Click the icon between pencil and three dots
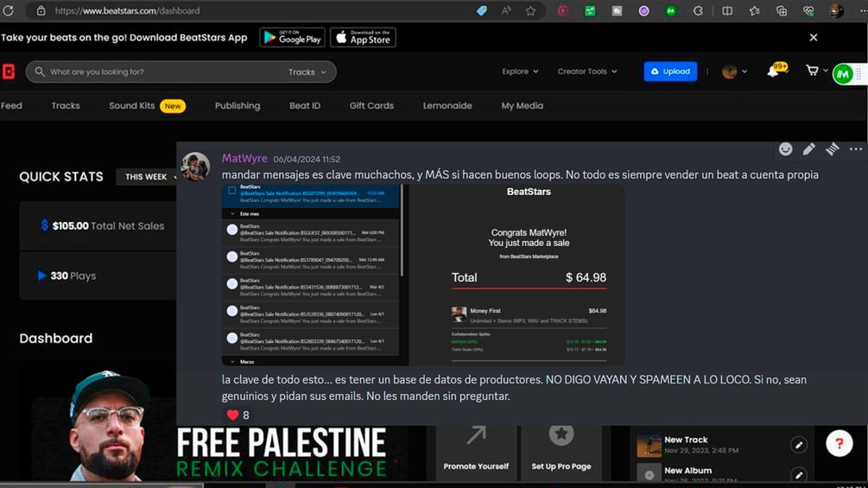 click(832, 149)
